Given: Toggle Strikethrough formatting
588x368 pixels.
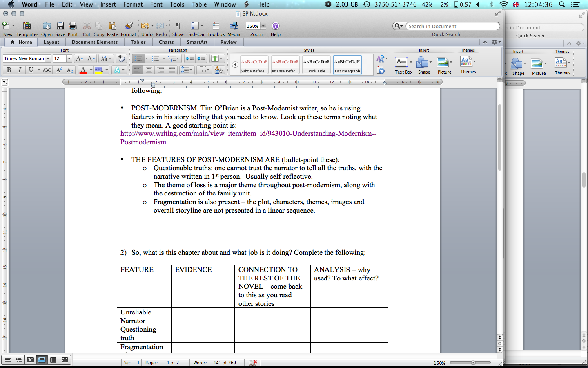Looking at the screenshot, I should coord(47,70).
